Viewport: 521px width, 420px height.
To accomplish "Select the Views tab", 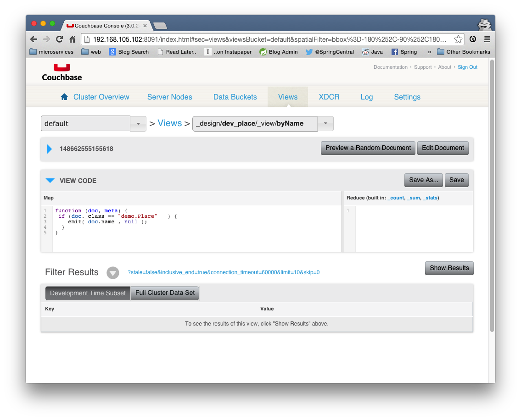I will pyautogui.click(x=288, y=97).
